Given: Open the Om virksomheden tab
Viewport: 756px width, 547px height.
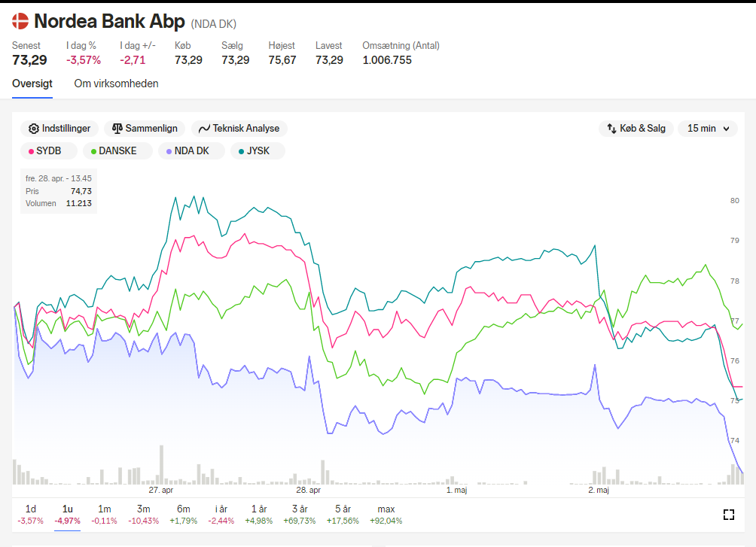Looking at the screenshot, I should [116, 84].
